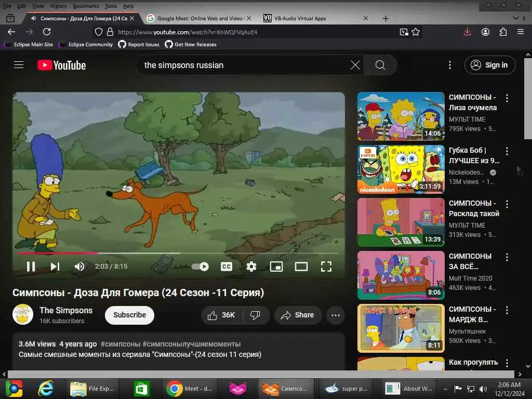
Task: Open options menu for 'Как прогулять' video
Action: 507,363
